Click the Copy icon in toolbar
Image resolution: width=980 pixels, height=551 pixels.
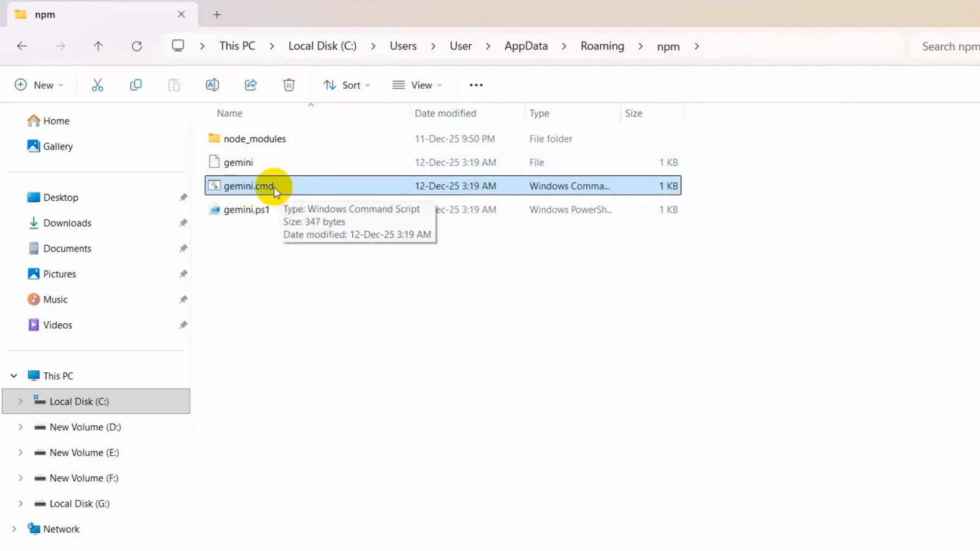click(x=136, y=85)
